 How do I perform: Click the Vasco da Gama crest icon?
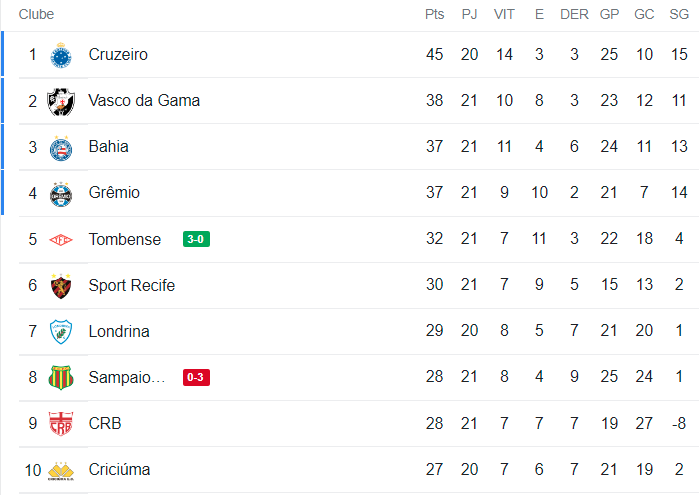click(62, 101)
